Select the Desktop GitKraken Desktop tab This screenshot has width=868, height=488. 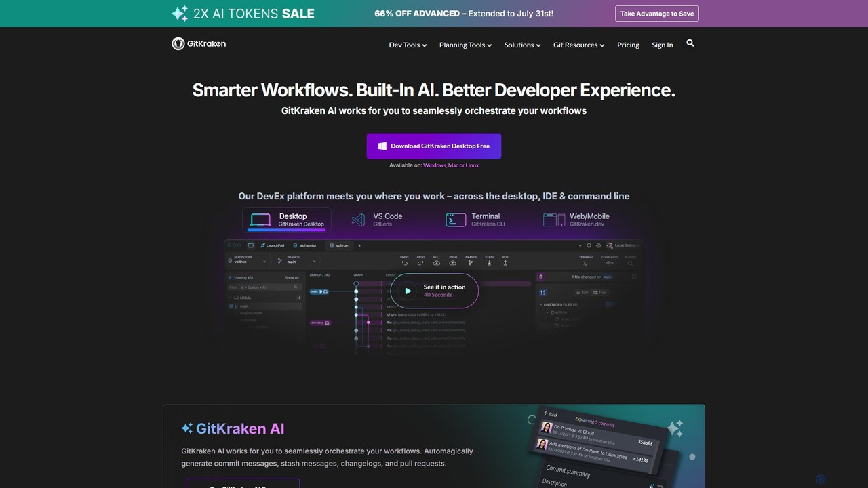pos(287,220)
